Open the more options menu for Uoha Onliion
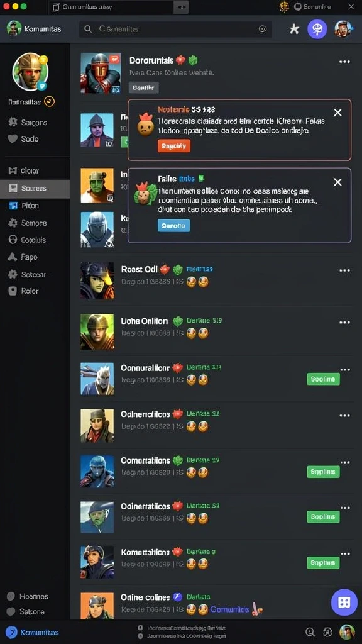 [x=344, y=322]
